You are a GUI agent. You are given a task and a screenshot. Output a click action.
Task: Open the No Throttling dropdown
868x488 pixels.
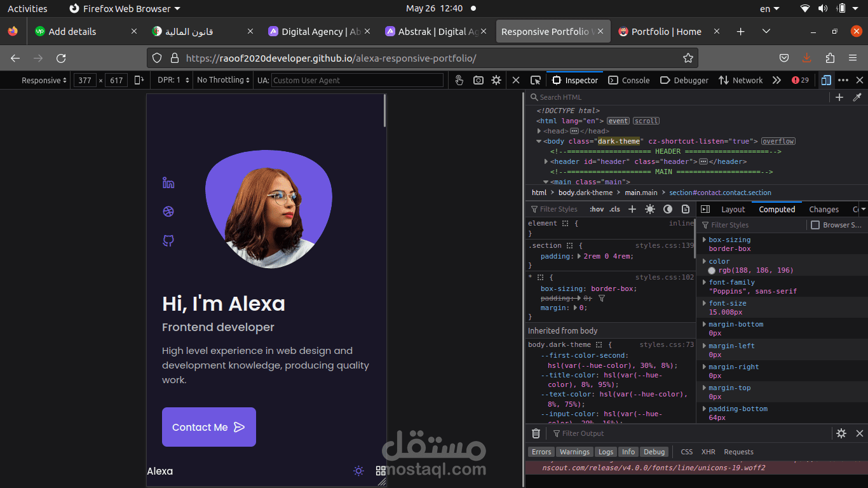pyautogui.click(x=223, y=80)
